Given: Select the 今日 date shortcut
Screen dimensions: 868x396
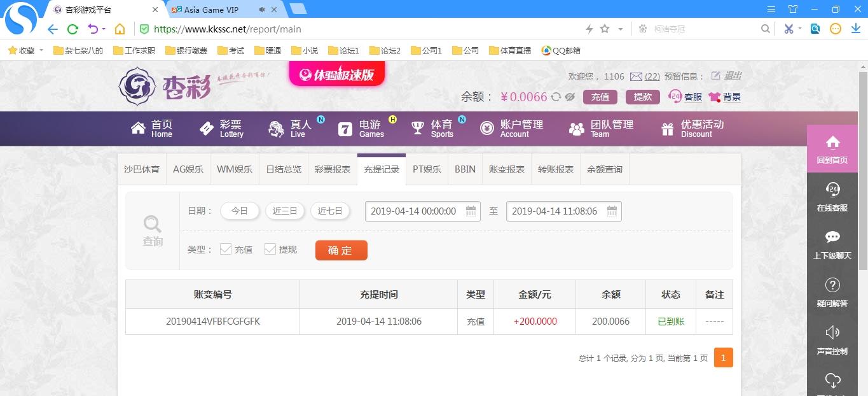Looking at the screenshot, I should pos(240,211).
